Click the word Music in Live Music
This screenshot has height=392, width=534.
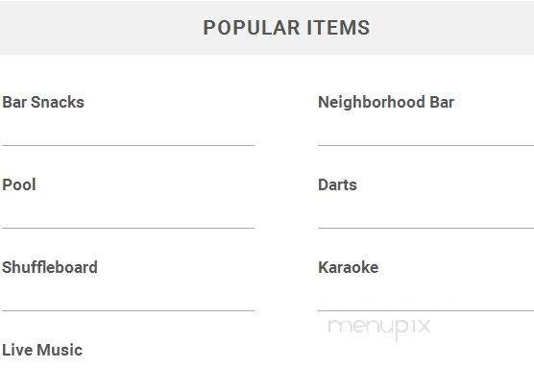click(x=60, y=350)
